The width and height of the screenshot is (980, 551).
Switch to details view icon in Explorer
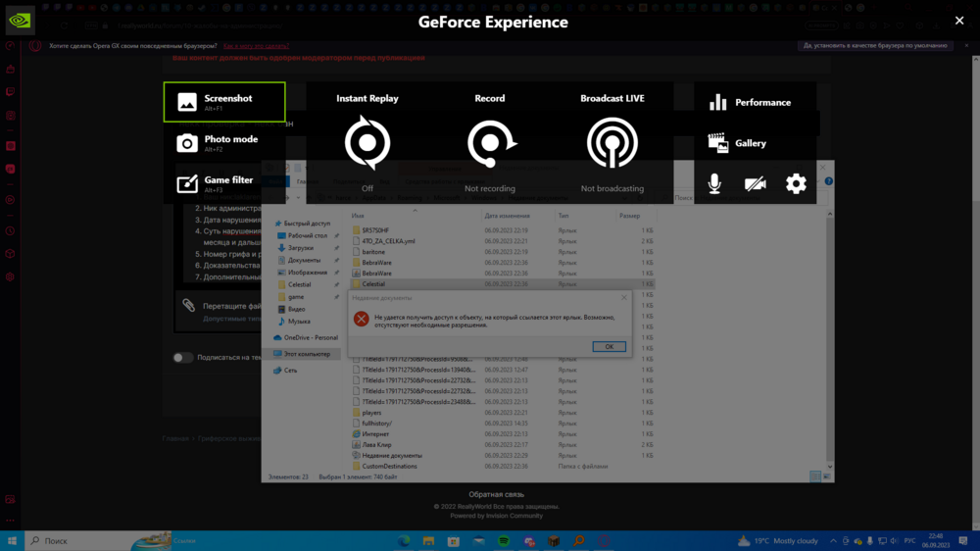pyautogui.click(x=815, y=476)
